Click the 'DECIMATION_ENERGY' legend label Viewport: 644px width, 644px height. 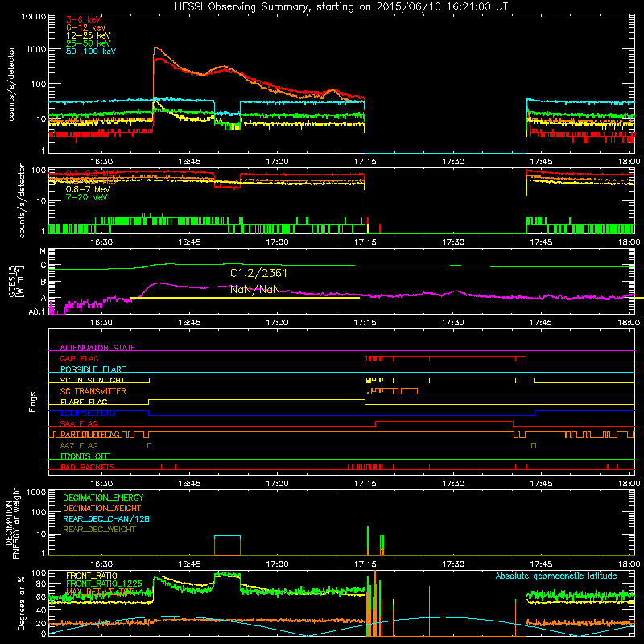tap(103, 497)
